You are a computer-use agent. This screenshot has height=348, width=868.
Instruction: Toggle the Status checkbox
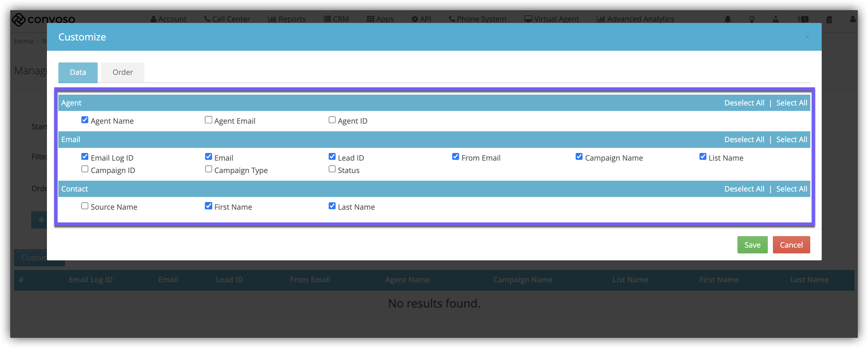[332, 169]
